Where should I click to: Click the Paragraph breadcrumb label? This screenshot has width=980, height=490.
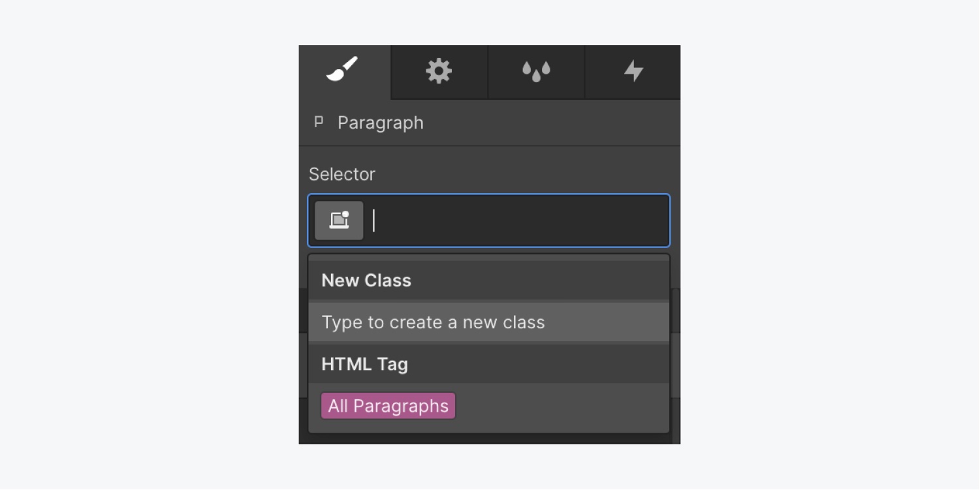coord(381,122)
